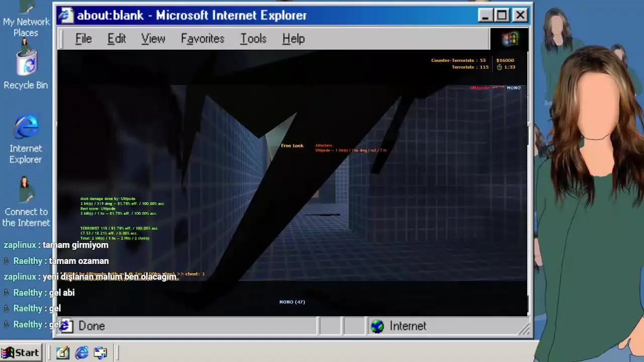The width and height of the screenshot is (644, 362).
Task: Click the Internet zone label in status bar
Action: coord(408,326)
